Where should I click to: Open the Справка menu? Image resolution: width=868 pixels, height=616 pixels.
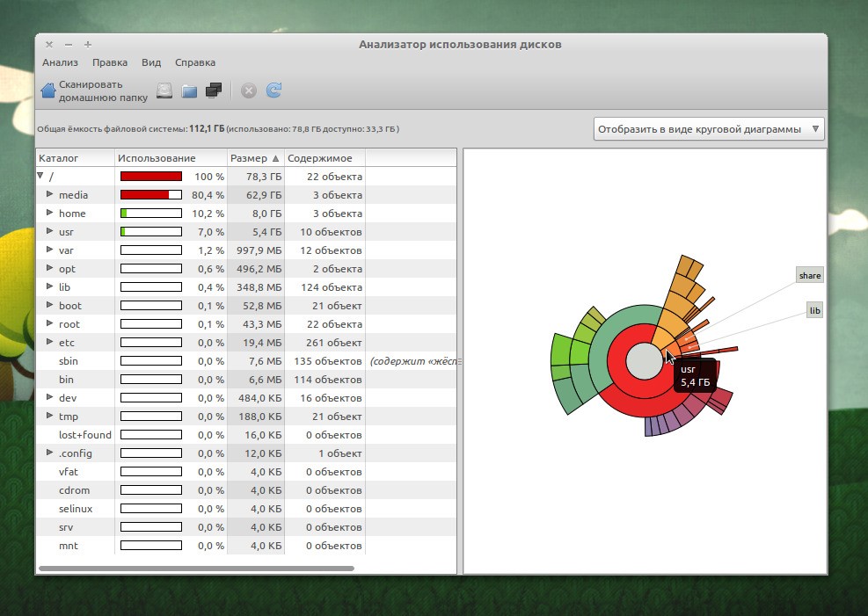[194, 62]
